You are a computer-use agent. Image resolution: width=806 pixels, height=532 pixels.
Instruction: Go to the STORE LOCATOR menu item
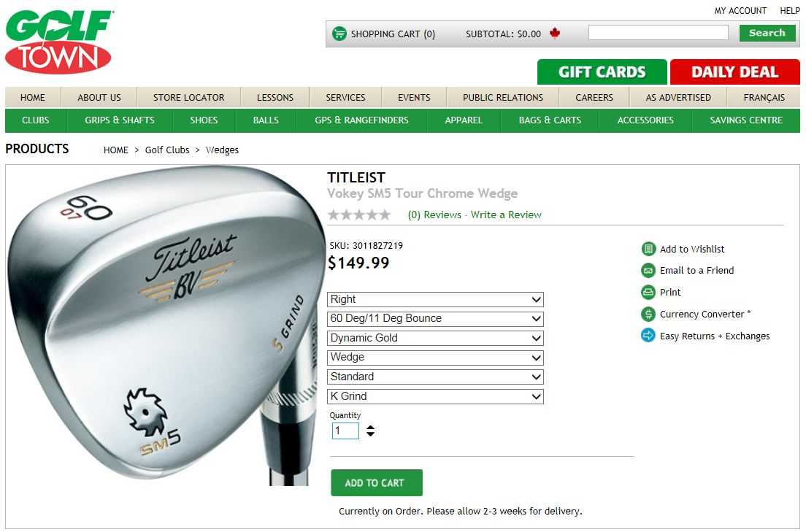(x=188, y=98)
